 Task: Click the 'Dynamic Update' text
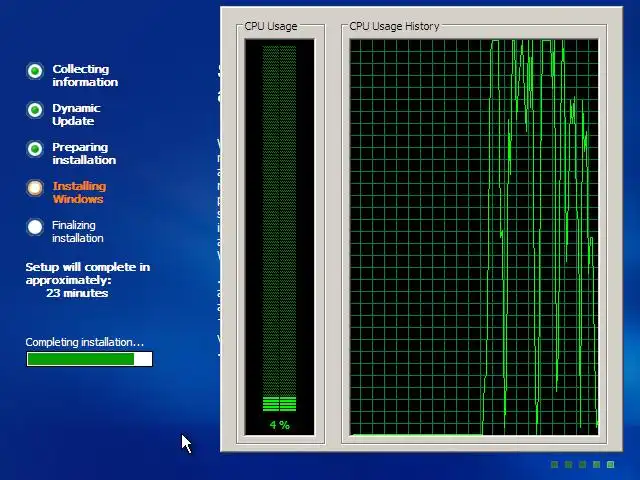pyautogui.click(x=76, y=115)
